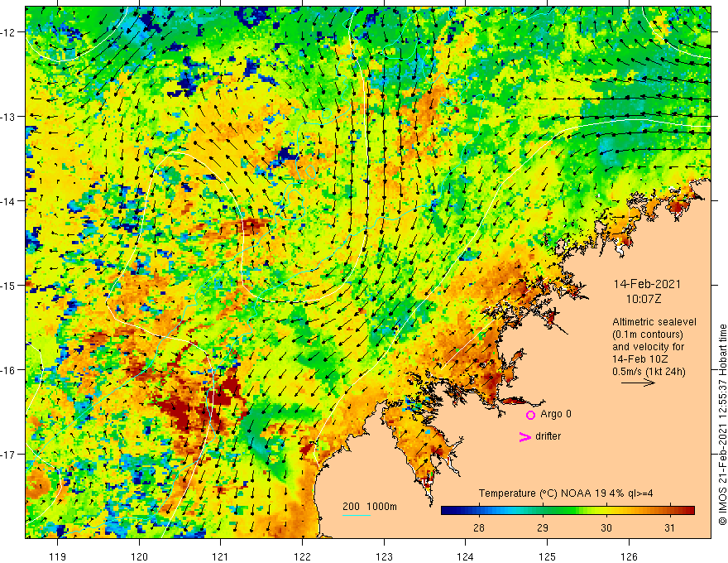The height and width of the screenshot is (563, 728).
Task: Click the colorbar tick label 29
Action: click(x=543, y=527)
